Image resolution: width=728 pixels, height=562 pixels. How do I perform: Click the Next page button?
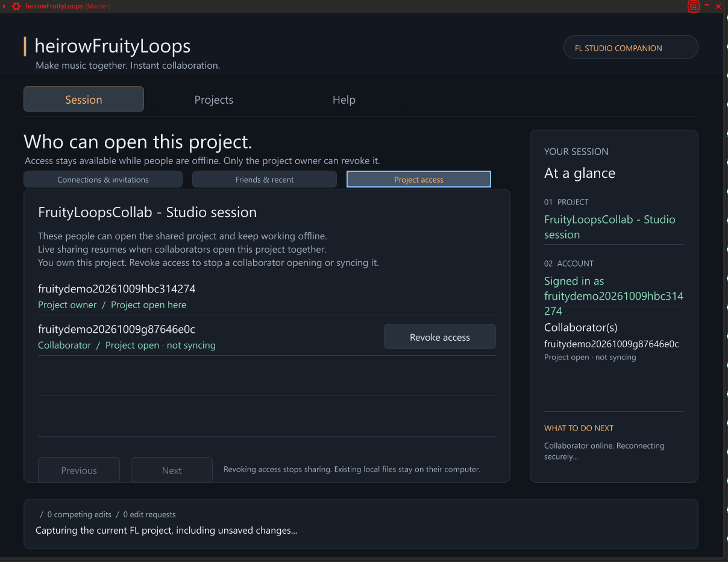pos(172,470)
